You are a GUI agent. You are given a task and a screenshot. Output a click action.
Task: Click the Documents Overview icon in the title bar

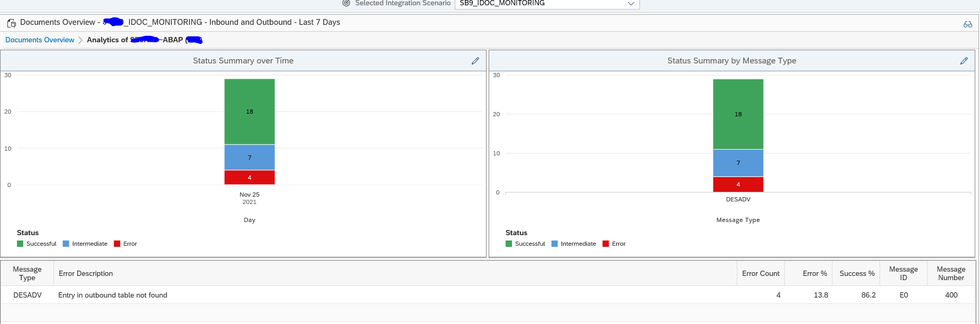click(x=11, y=23)
